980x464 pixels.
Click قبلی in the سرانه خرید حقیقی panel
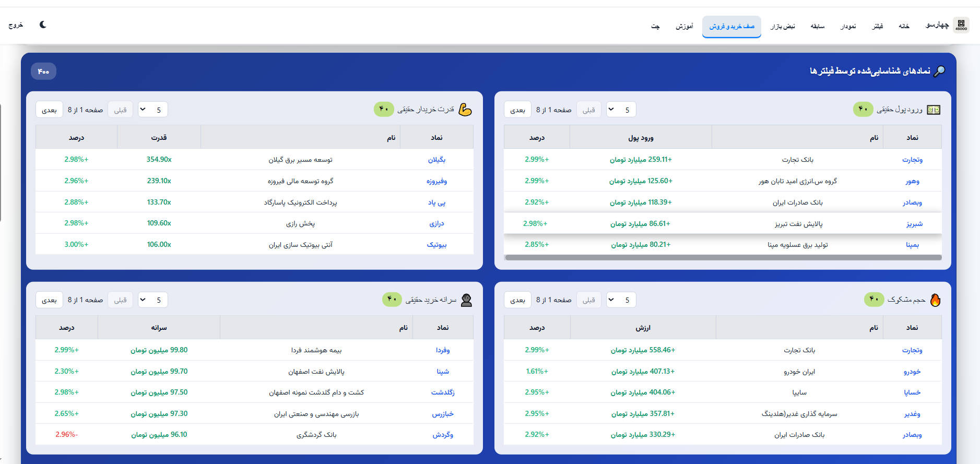tap(121, 300)
